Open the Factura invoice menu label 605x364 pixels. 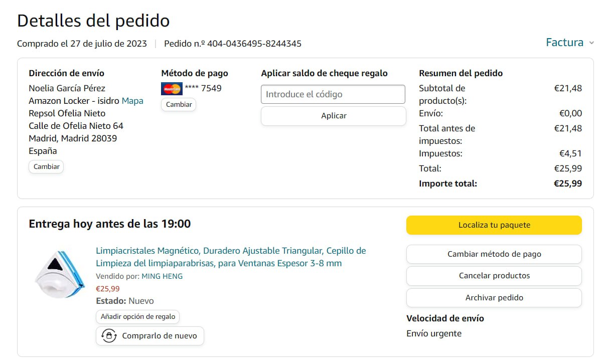(x=564, y=43)
